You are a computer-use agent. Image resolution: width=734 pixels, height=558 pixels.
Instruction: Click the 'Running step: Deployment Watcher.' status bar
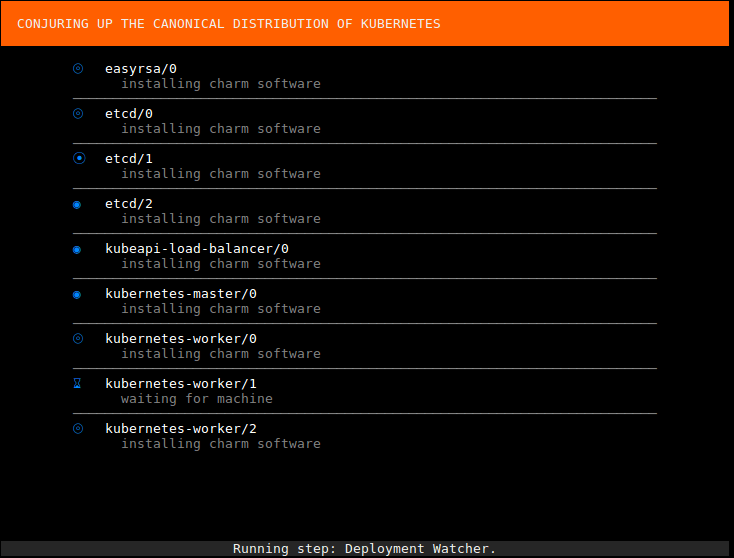[x=365, y=549]
